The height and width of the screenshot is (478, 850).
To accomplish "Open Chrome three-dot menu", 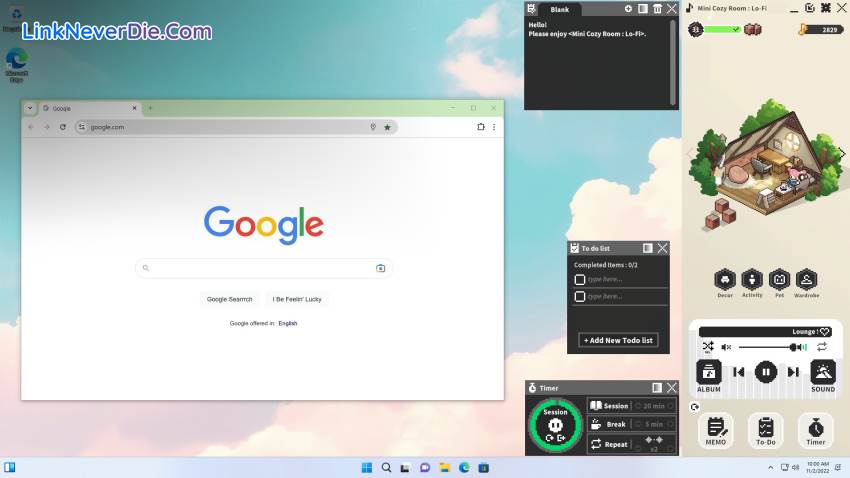I will (494, 127).
